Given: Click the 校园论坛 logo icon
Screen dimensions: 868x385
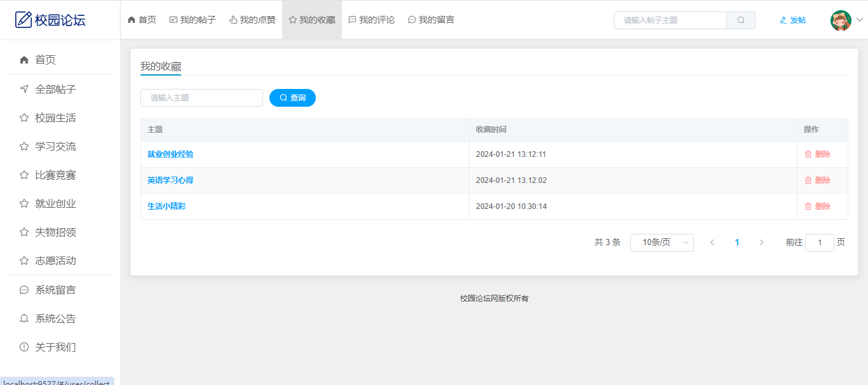Looking at the screenshot, I should click(24, 20).
